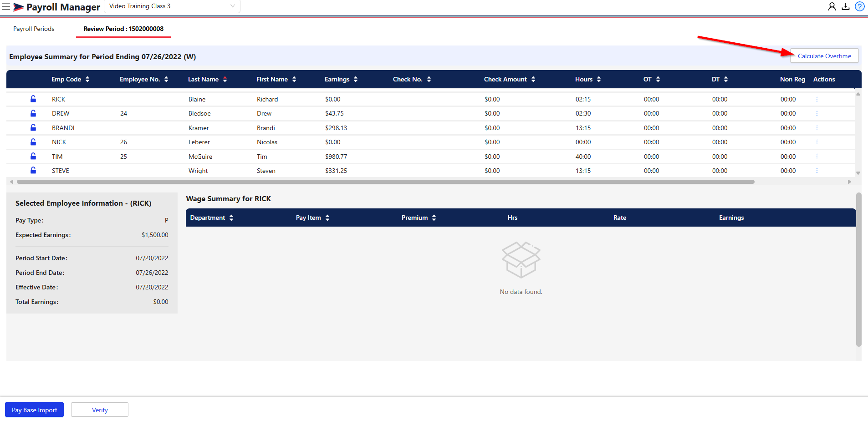Screen dimensions: 868x425
Task: Sort table by Hours
Action: [x=599, y=79]
